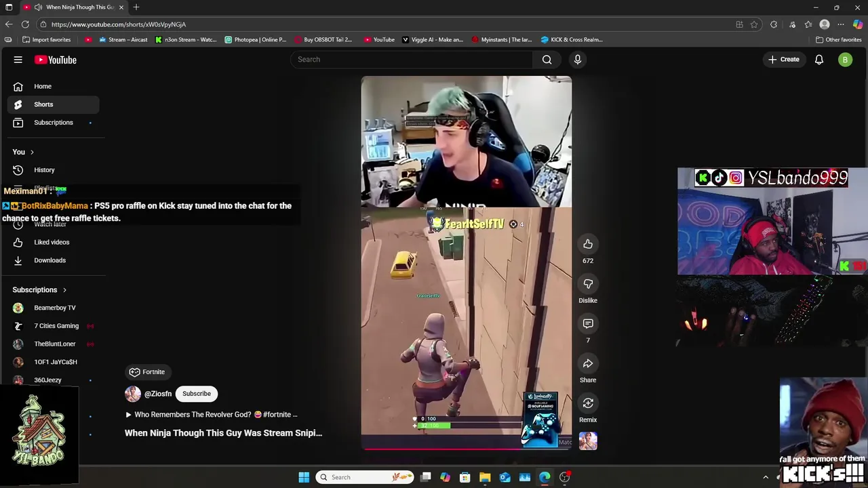Open Other favorites folder dropdown
Image resolution: width=868 pixels, height=488 pixels.
[x=838, y=39]
